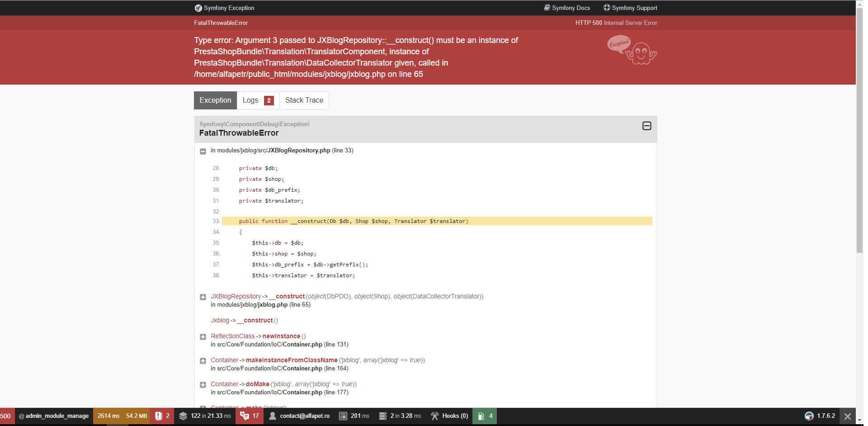Click Container.php line 164 file path

[x=280, y=369]
